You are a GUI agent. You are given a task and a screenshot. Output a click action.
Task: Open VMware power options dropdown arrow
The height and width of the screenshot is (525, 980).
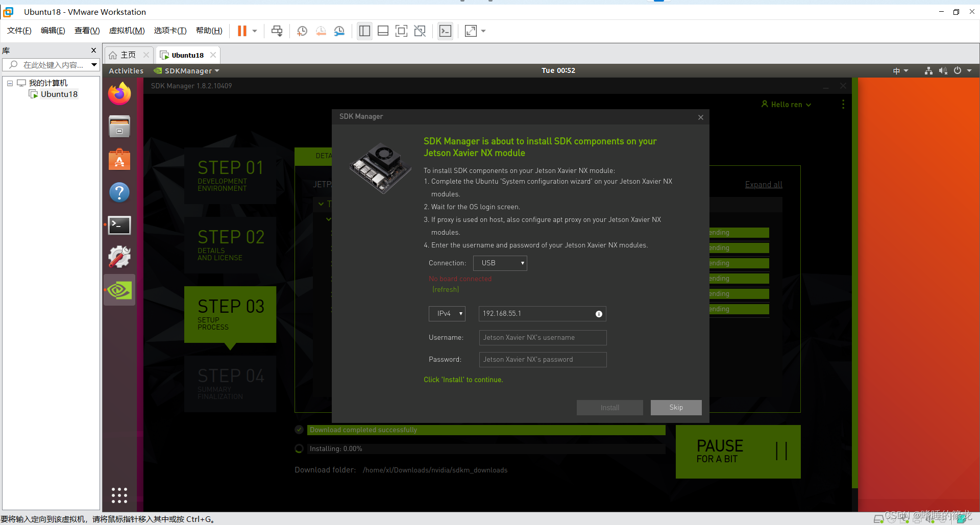click(255, 31)
